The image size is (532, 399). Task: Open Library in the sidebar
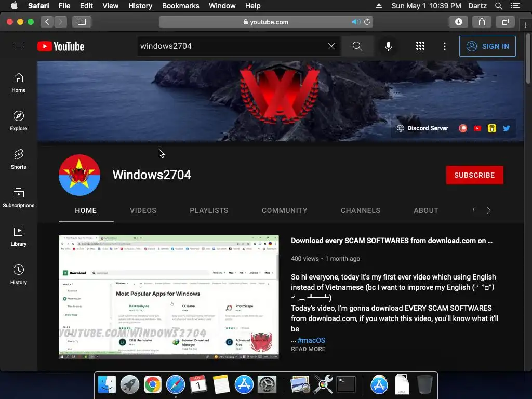coord(19,236)
